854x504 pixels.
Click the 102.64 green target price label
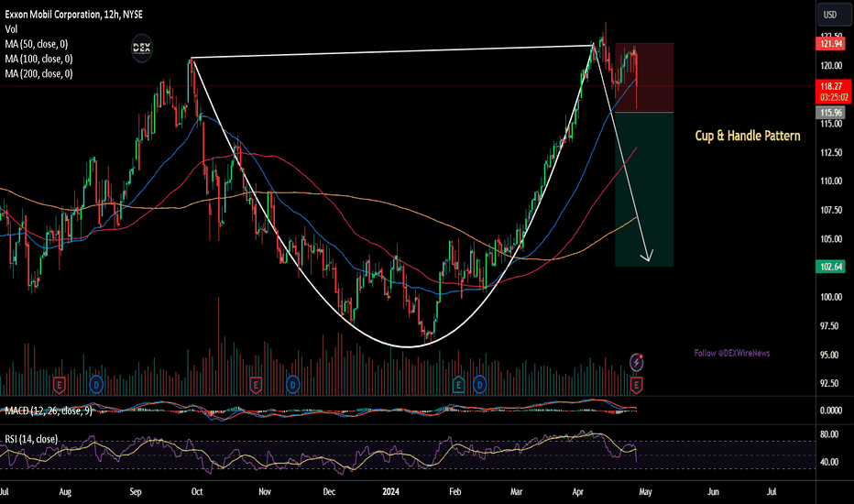830,267
